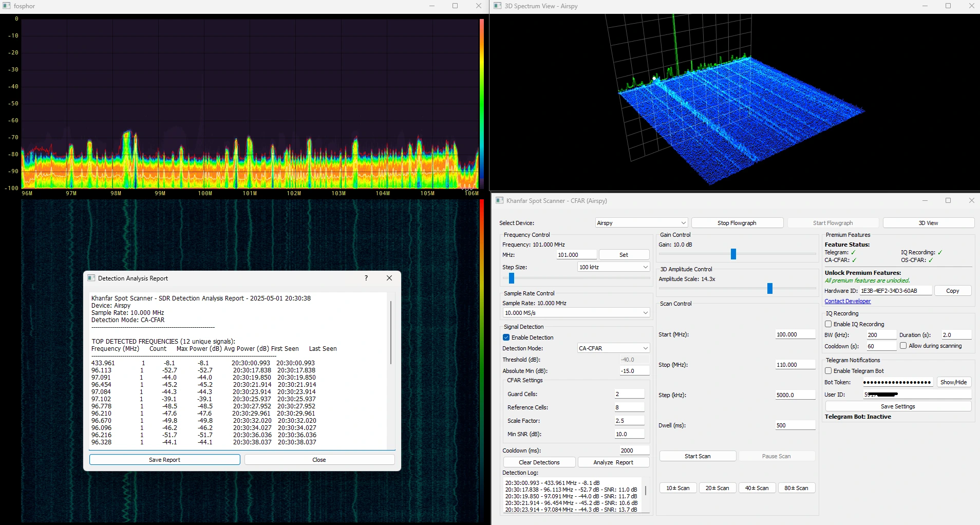Click the Telegram User ID field
This screenshot has height=525, width=980.
click(x=917, y=395)
